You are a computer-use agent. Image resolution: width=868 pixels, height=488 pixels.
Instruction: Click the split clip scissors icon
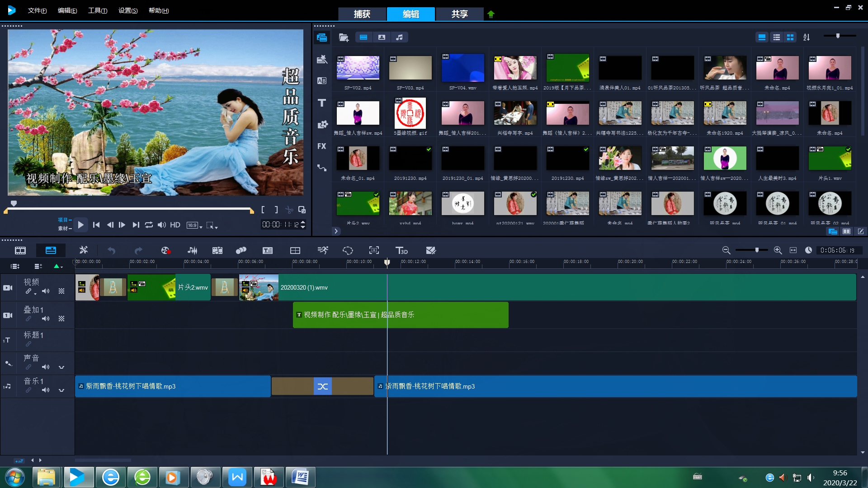(289, 210)
